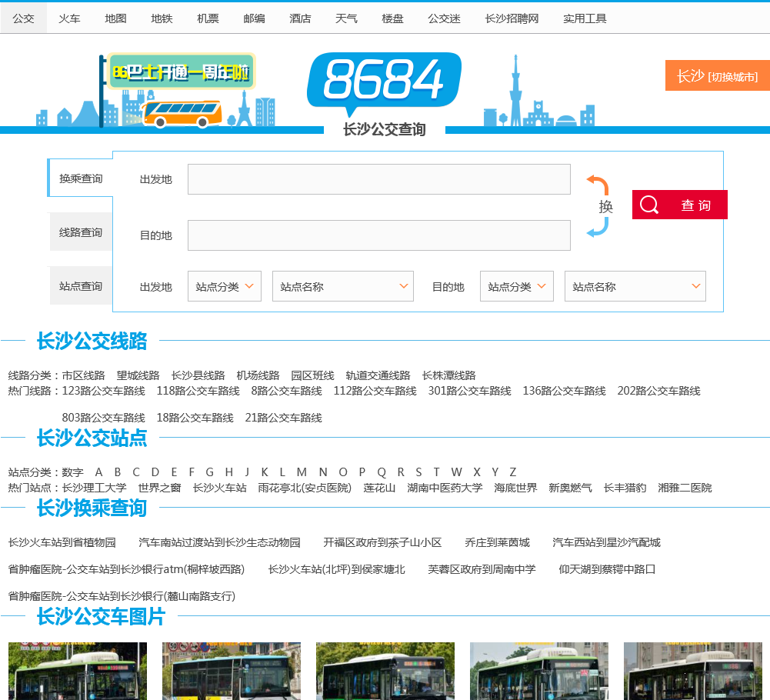The height and width of the screenshot is (700, 770).
Task: Open destination 站点分类 dropdown
Action: [517, 286]
